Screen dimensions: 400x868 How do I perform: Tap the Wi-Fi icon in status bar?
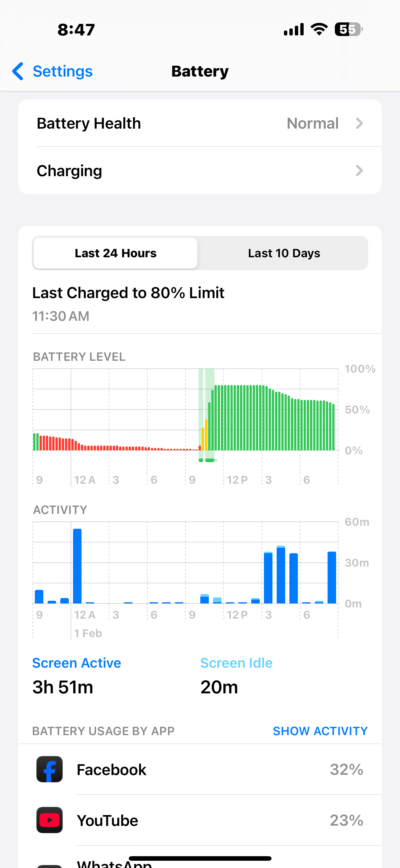[319, 29]
